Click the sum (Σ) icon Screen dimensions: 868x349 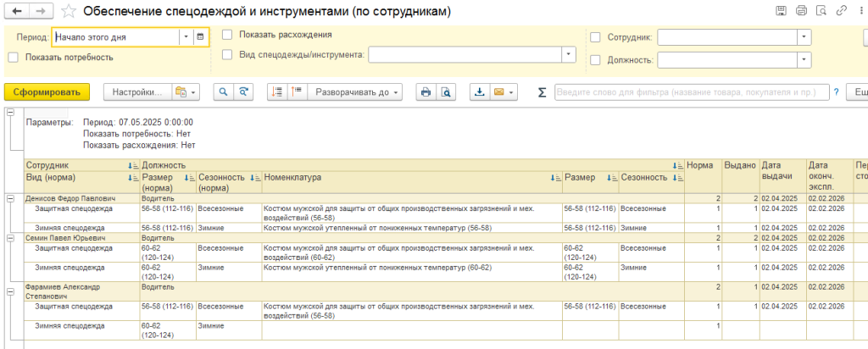[x=542, y=92]
